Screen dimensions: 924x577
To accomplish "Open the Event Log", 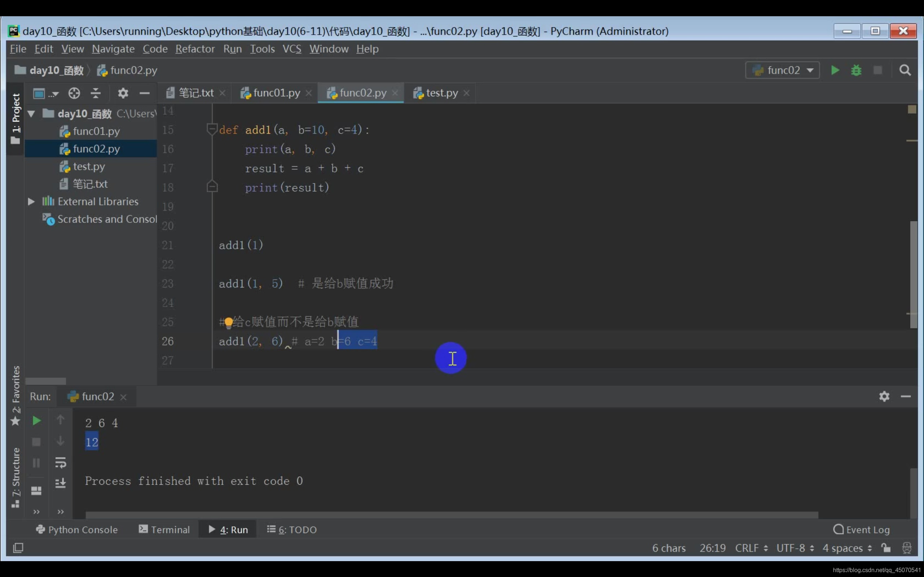I will 862,530.
